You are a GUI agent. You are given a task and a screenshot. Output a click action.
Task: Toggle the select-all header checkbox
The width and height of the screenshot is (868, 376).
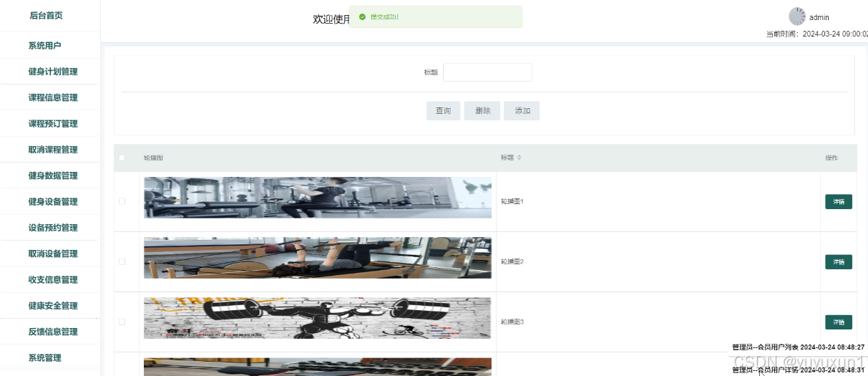coord(122,158)
